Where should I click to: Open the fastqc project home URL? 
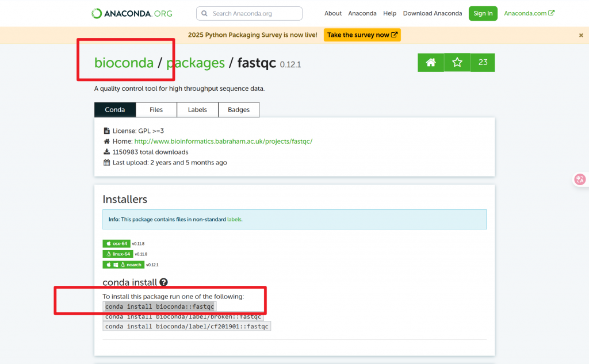click(224, 141)
